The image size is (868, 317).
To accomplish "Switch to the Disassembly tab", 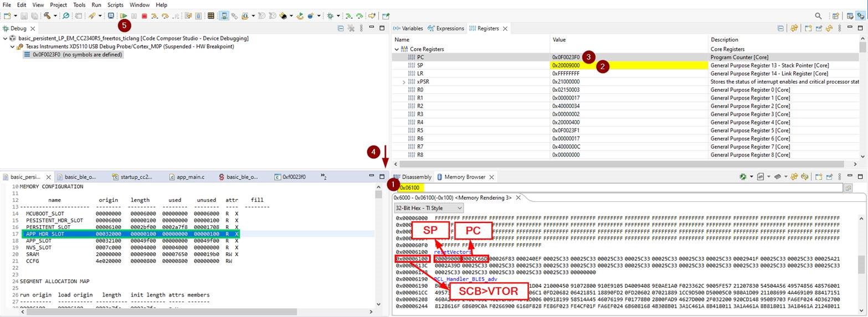I will pos(416,177).
